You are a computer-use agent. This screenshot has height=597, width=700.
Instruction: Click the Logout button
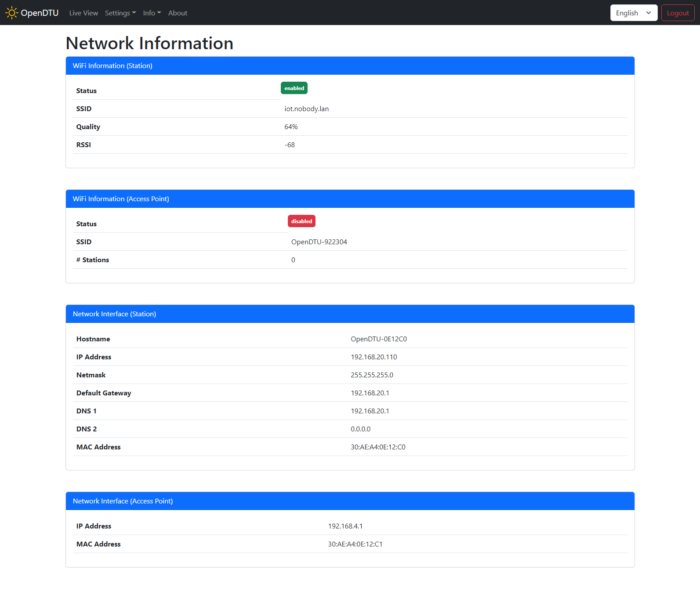pyautogui.click(x=678, y=13)
